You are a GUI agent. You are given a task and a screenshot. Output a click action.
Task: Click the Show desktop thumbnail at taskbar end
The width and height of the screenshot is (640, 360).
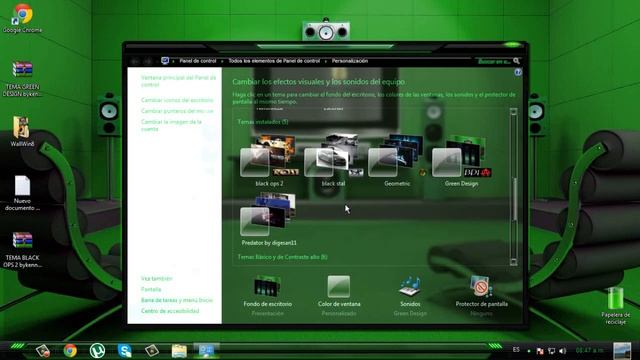click(622, 351)
